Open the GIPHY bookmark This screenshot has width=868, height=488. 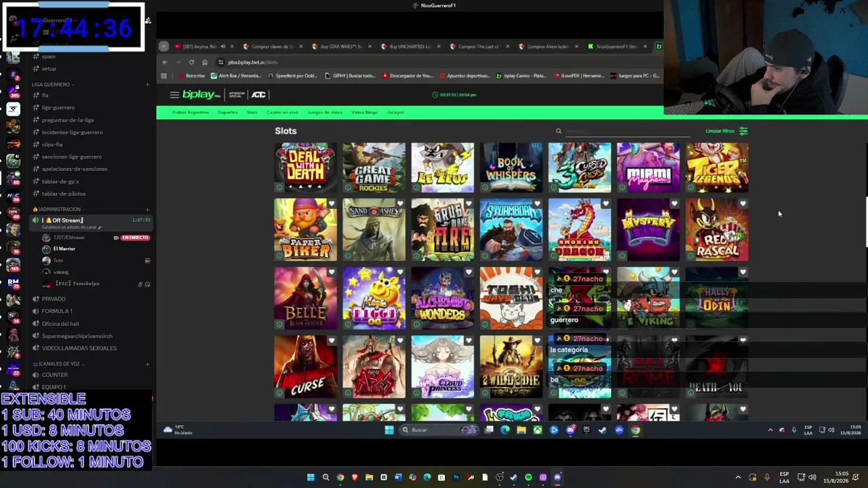tap(350, 76)
